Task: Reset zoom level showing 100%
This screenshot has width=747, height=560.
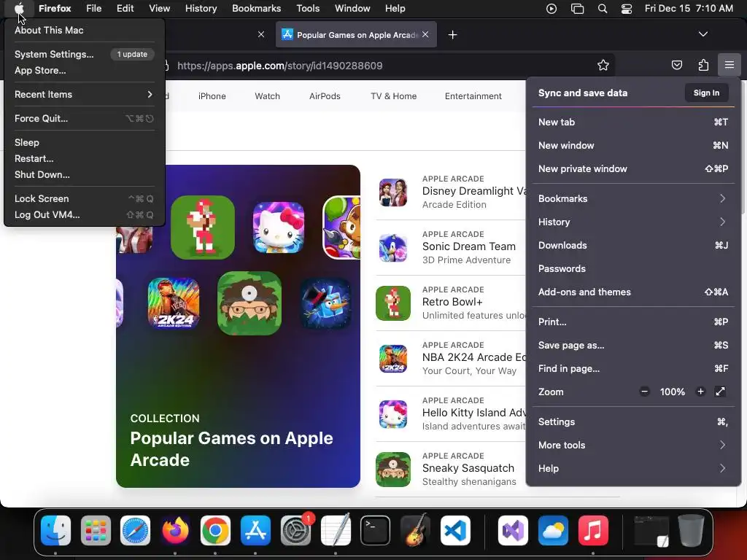Action: pyautogui.click(x=672, y=392)
